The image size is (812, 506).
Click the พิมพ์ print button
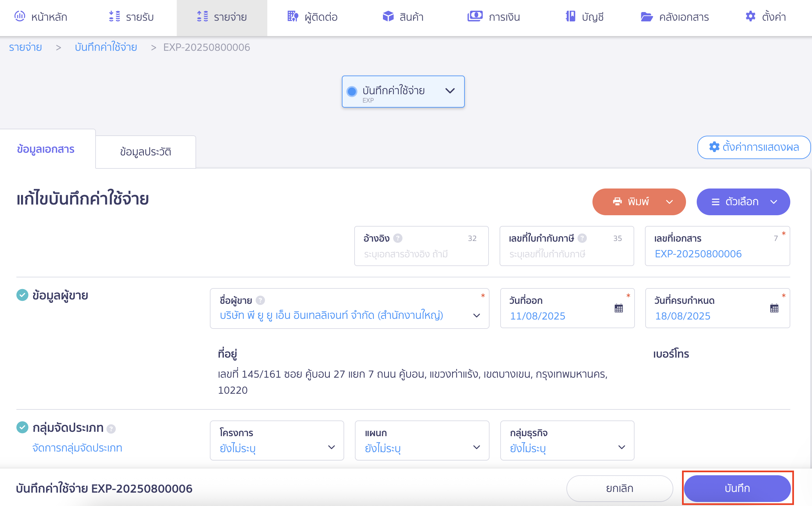point(639,202)
